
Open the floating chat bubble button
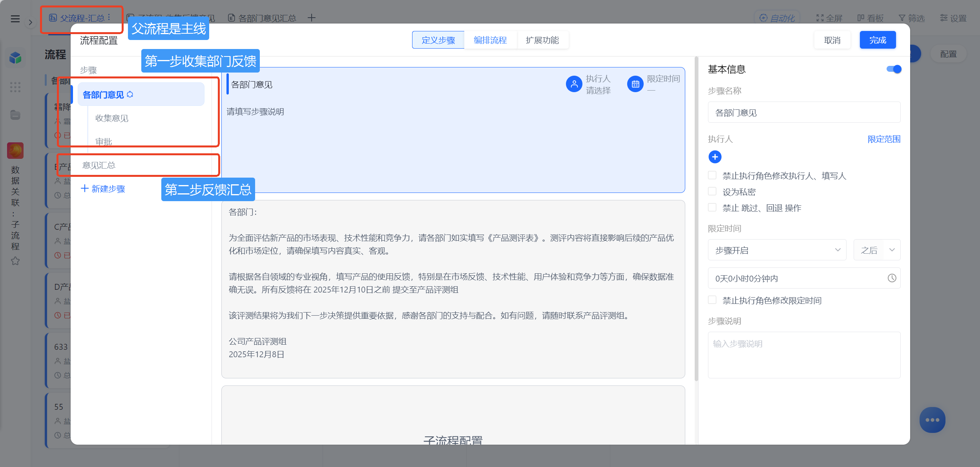tap(932, 420)
